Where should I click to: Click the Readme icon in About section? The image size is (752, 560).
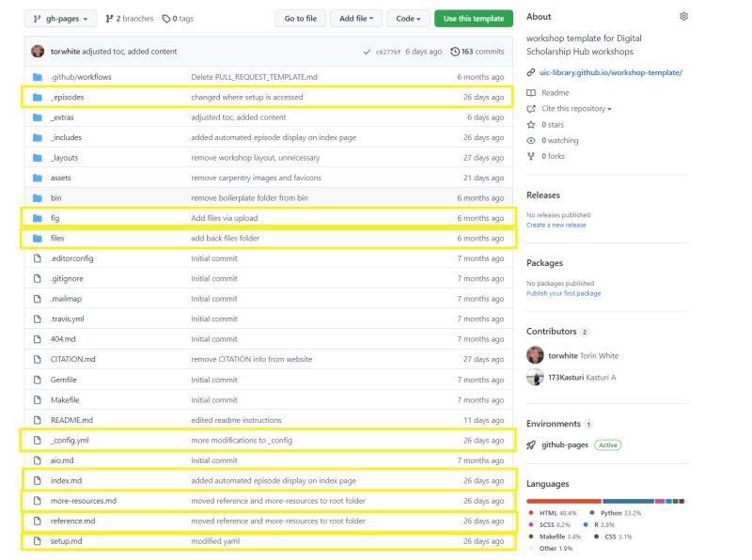point(531,92)
